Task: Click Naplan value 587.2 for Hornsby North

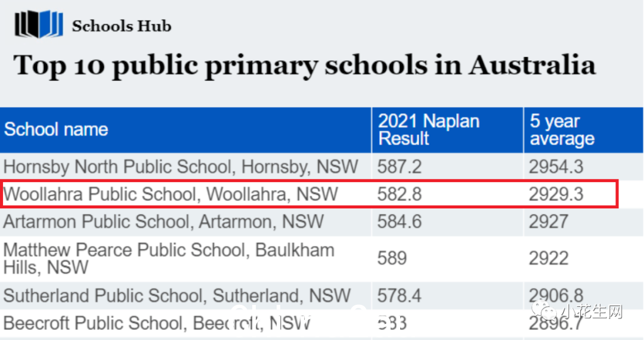Action: [399, 167]
